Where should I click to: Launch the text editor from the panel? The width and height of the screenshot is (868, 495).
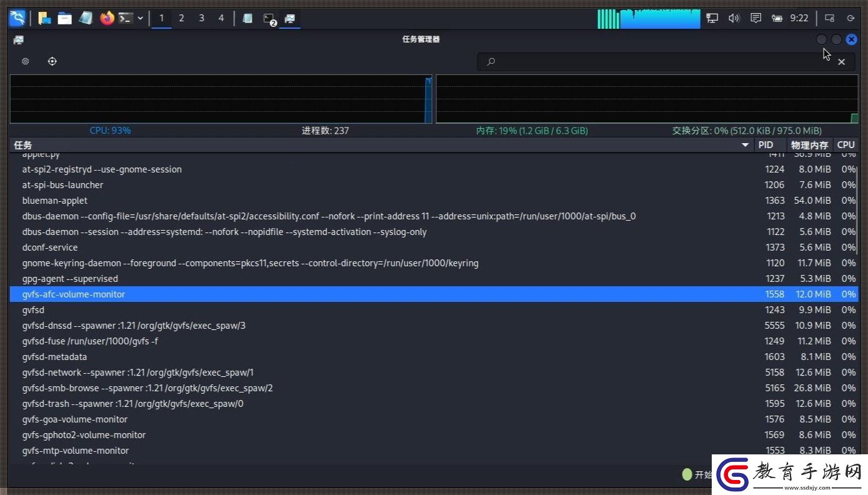coord(86,18)
